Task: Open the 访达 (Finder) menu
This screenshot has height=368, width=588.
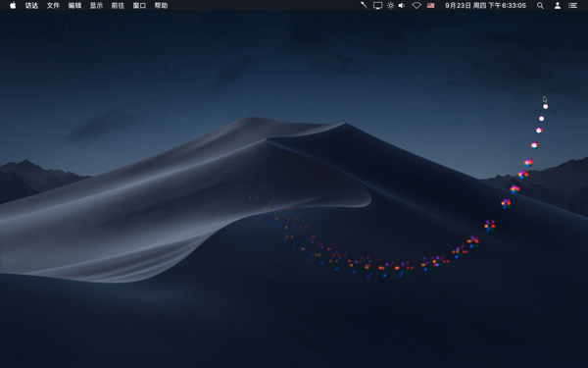Action: click(x=31, y=5)
